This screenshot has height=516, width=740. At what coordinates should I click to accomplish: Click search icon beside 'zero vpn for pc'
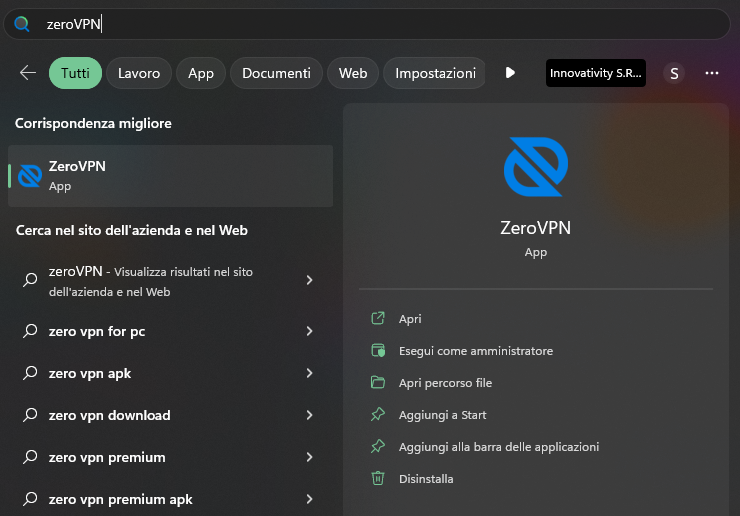point(30,331)
